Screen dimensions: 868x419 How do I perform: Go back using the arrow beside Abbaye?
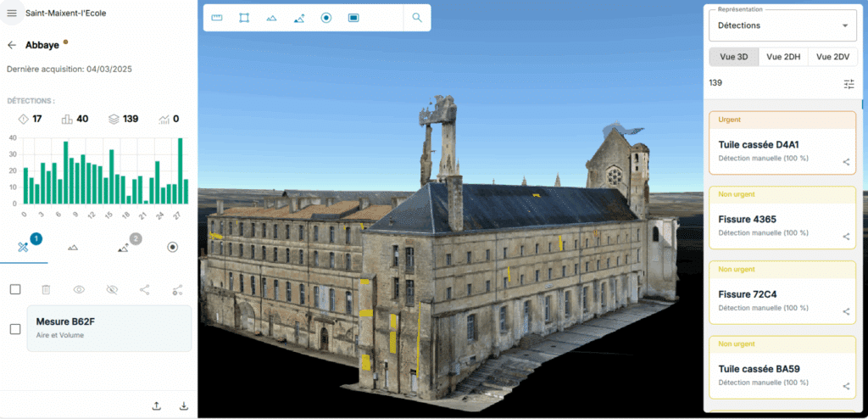[12, 45]
